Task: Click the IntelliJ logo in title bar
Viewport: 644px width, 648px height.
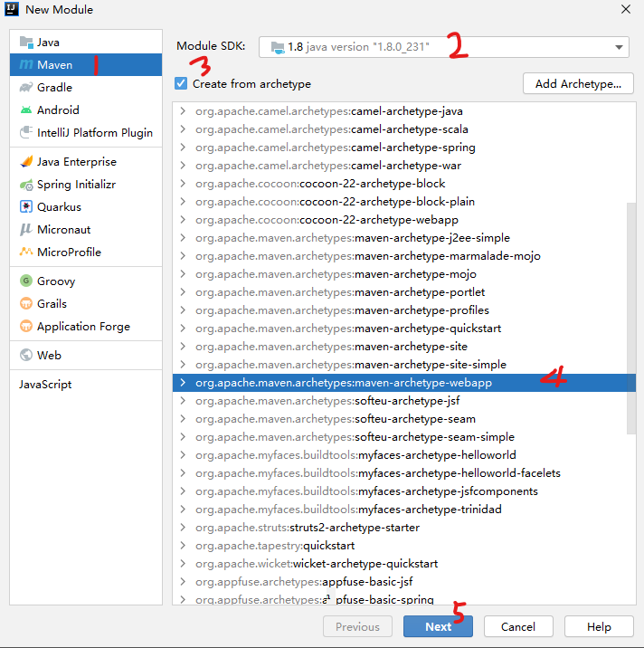Action: [12, 9]
